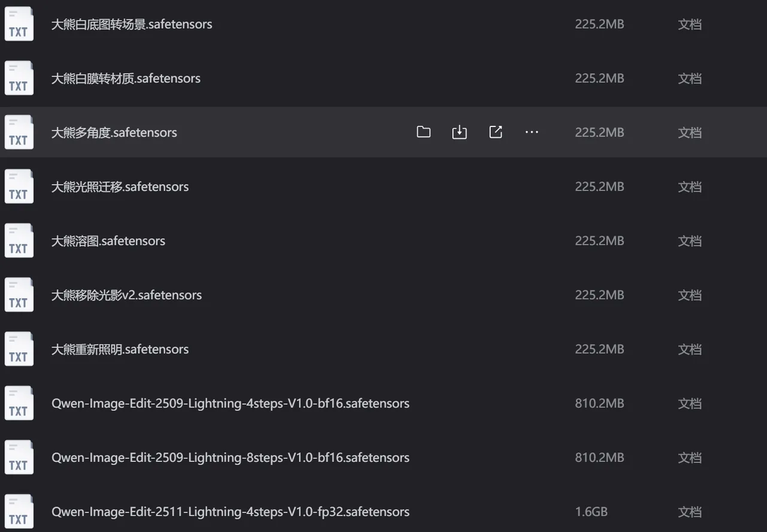This screenshot has height=532, width=767.
Task: Click the 1.6GB size of the 2511-Lightning-4steps file
Action: (591, 512)
